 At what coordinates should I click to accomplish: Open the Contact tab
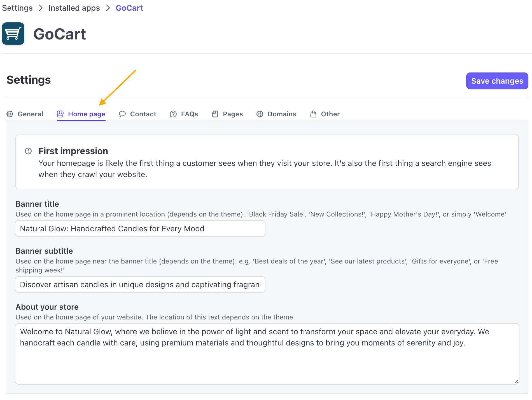click(143, 114)
